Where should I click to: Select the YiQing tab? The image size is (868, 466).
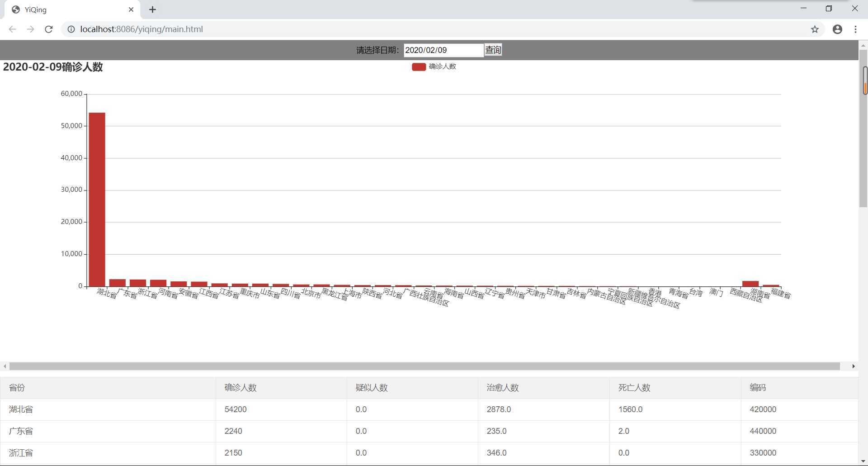72,10
